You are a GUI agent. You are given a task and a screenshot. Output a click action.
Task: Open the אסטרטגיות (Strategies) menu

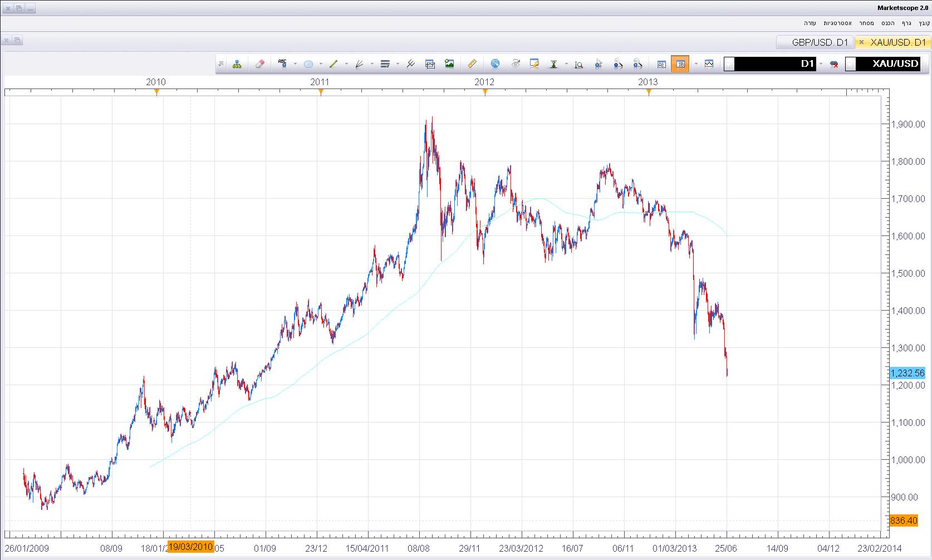point(837,23)
